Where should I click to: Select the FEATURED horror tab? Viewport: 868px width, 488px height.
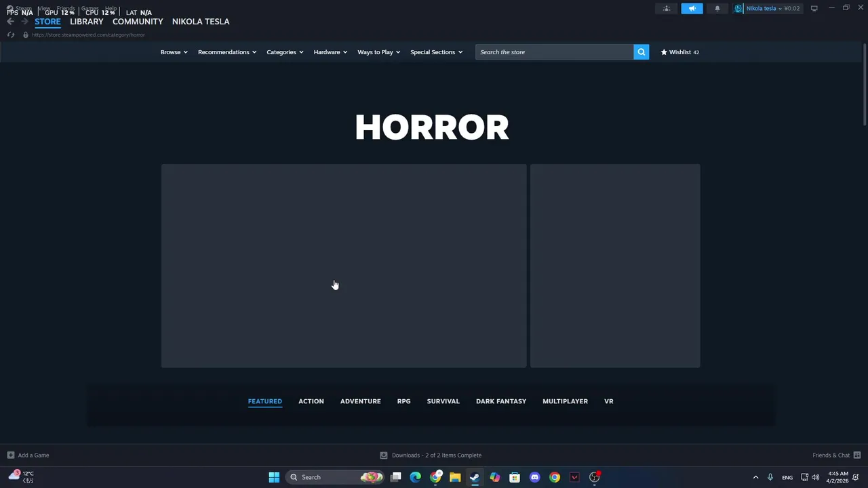tap(265, 401)
